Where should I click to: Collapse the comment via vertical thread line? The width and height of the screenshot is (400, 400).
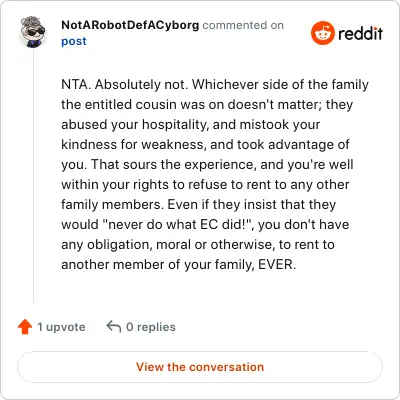tap(33, 177)
